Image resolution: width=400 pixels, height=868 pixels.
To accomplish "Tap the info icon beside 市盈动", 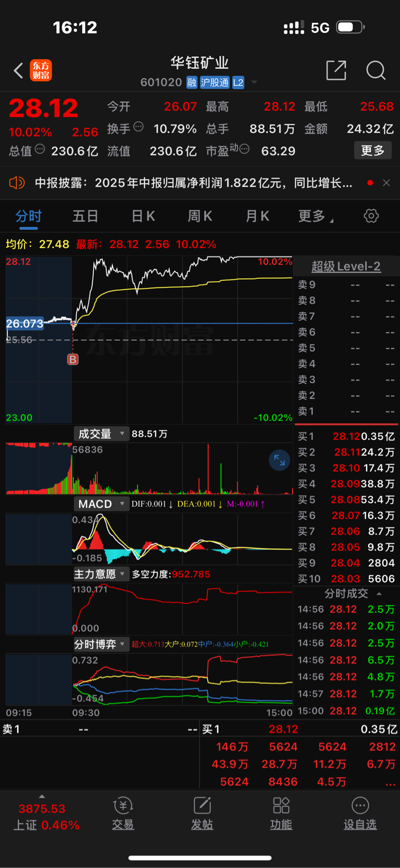I will click(x=244, y=149).
